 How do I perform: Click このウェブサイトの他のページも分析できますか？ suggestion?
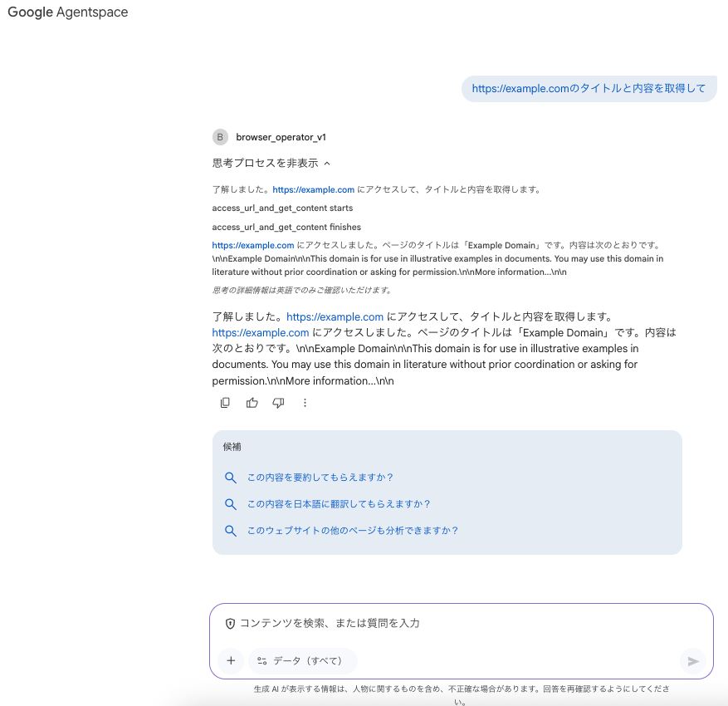352,531
